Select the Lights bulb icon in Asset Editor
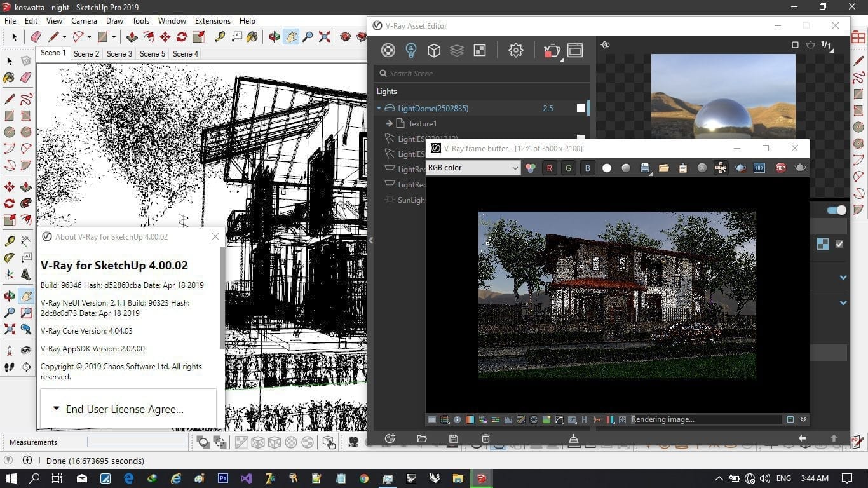868x488 pixels. point(410,50)
